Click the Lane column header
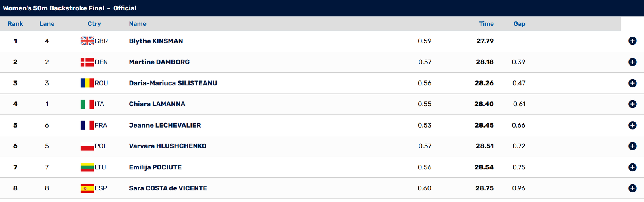Viewport: 644px width, 202px height. pos(47,24)
